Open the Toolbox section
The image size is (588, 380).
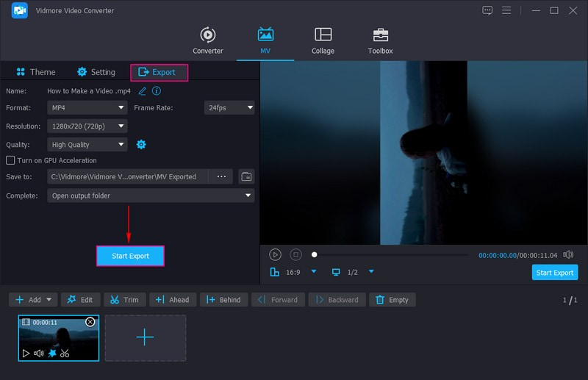[380, 41]
